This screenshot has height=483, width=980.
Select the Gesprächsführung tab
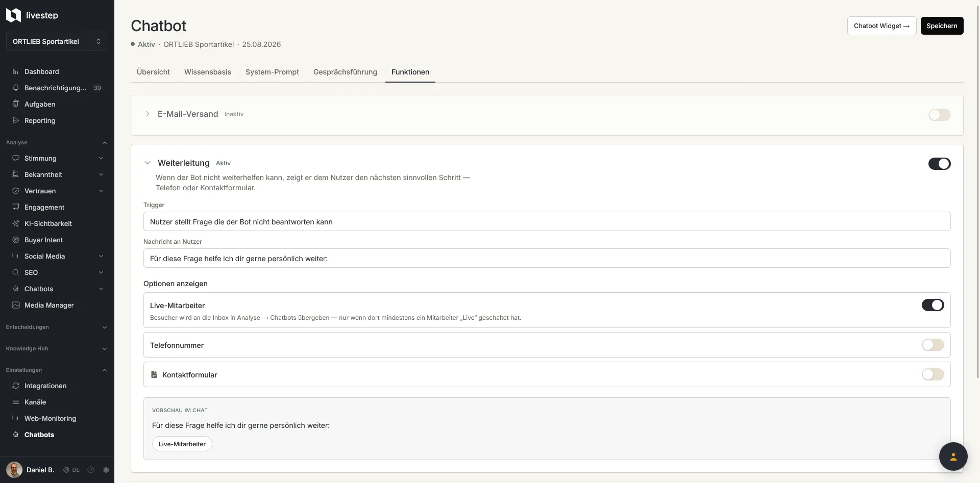coord(345,72)
